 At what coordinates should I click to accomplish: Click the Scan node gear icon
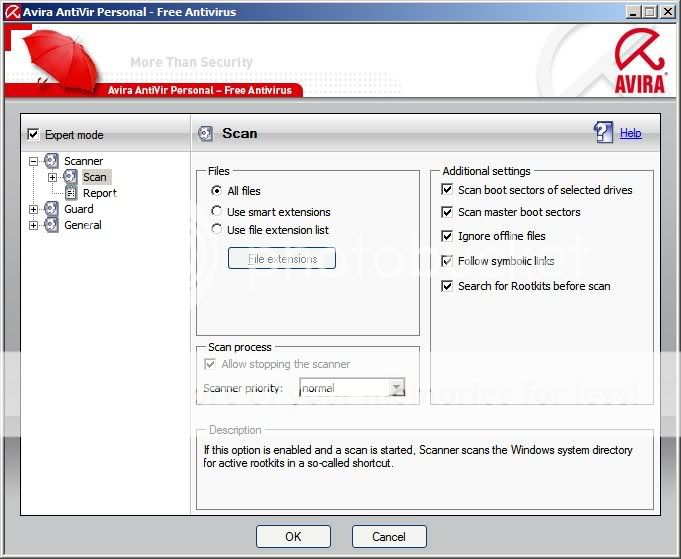point(70,177)
